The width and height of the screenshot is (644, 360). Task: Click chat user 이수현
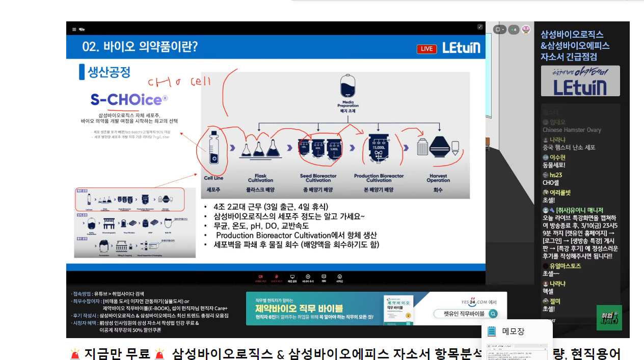557,157
